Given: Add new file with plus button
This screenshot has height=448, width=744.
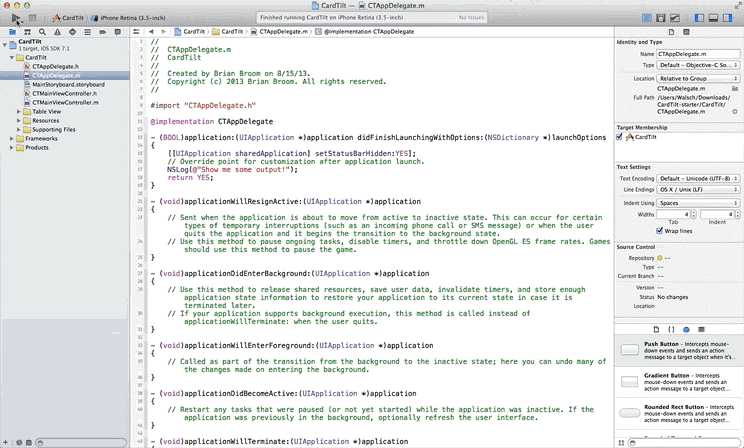Looking at the screenshot, I should pyautogui.click(x=5, y=443).
